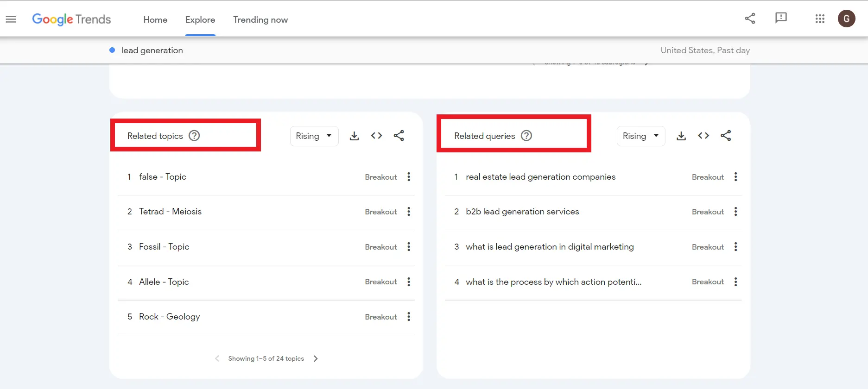Click the share icon in top header
This screenshot has width=868, height=389.
750,19
